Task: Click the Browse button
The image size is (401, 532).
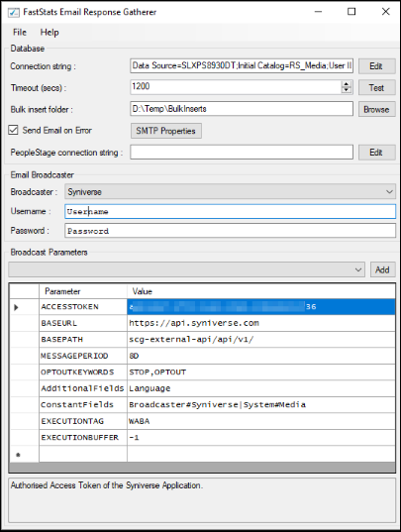Action: (376, 109)
